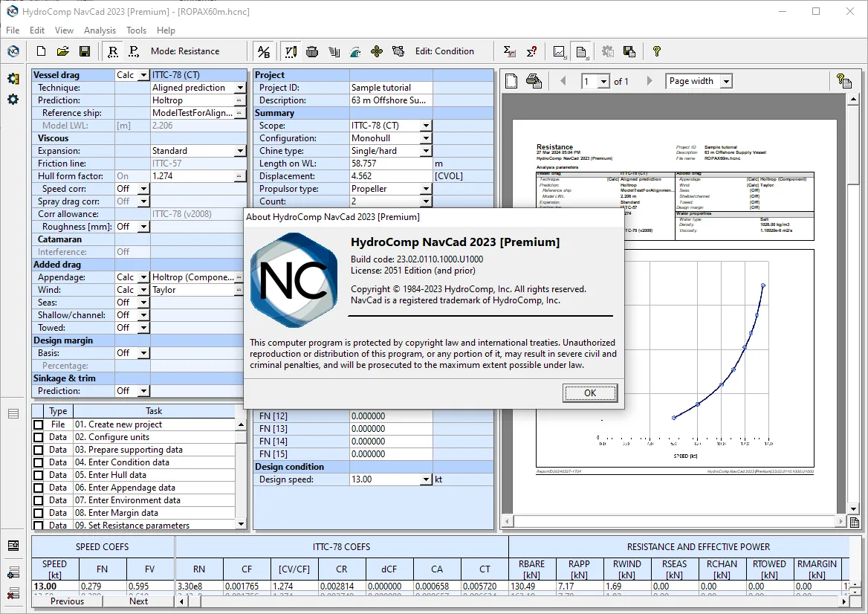
Task: Open a file with the folder toolbar icon
Action: tap(62, 51)
